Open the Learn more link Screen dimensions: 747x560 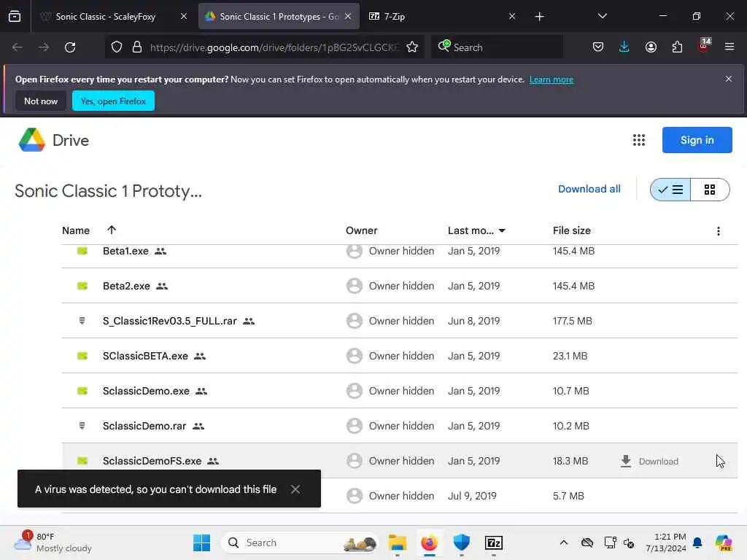point(551,79)
